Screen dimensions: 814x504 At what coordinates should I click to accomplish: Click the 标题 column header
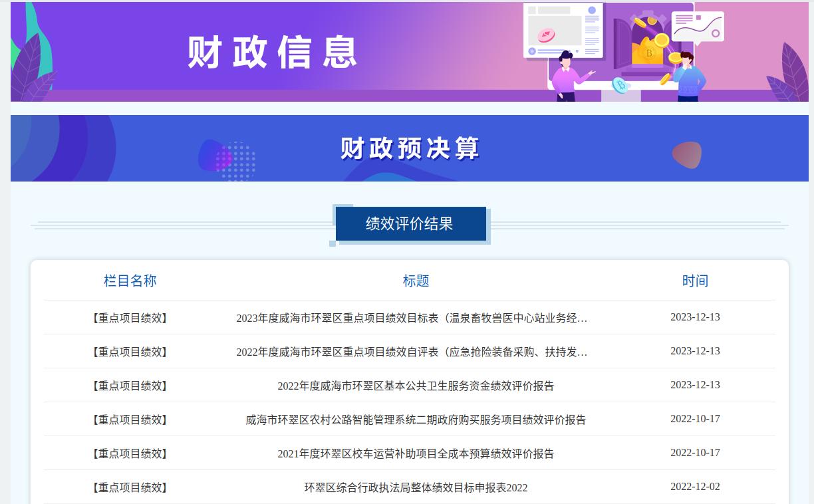(416, 281)
